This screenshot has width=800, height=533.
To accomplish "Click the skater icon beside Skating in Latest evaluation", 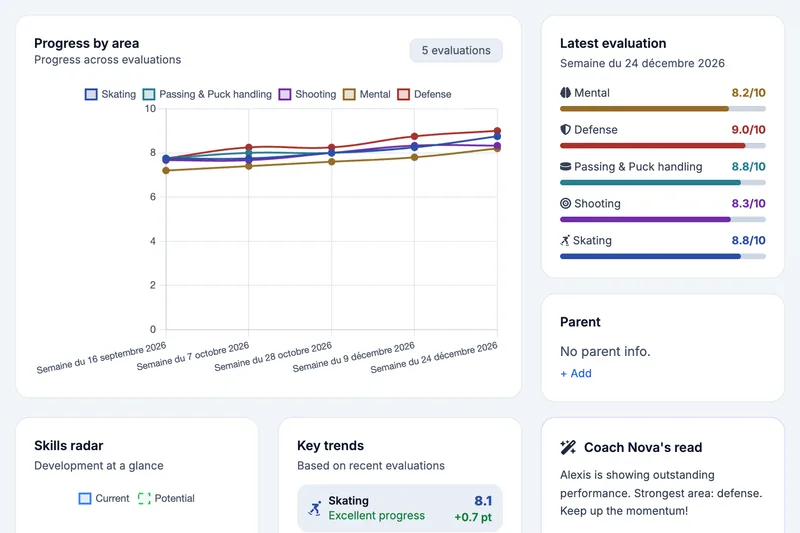I will point(565,240).
